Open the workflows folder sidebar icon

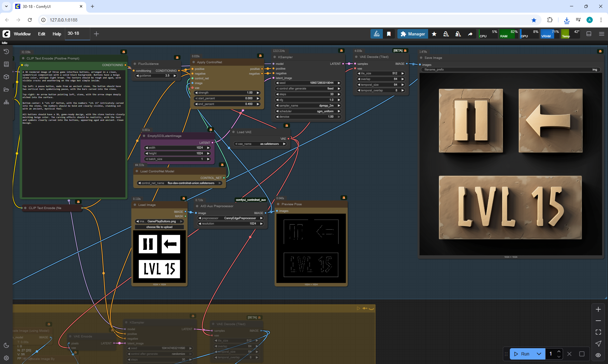click(6, 89)
